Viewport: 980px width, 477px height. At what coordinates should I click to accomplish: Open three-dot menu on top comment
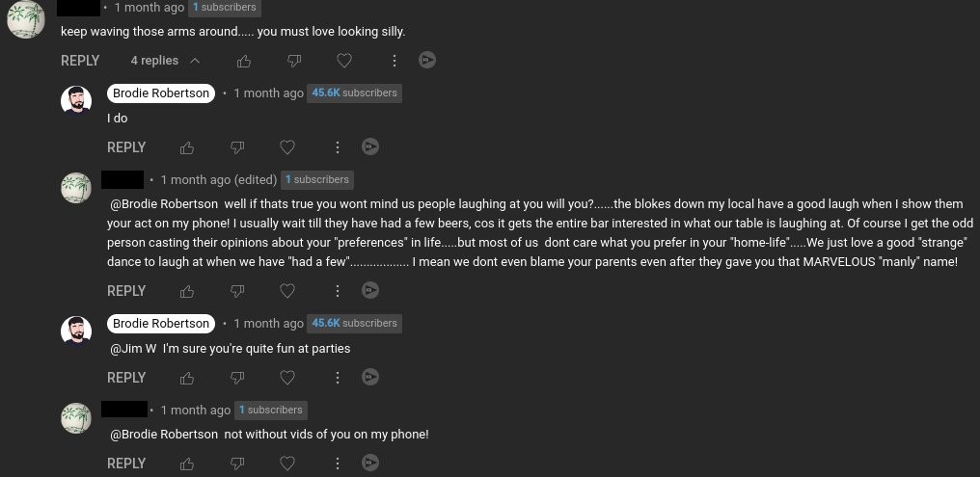pos(395,61)
